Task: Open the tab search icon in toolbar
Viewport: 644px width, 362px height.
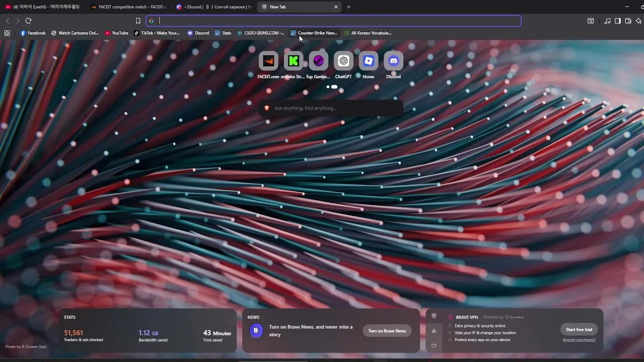Action: click(x=591, y=21)
